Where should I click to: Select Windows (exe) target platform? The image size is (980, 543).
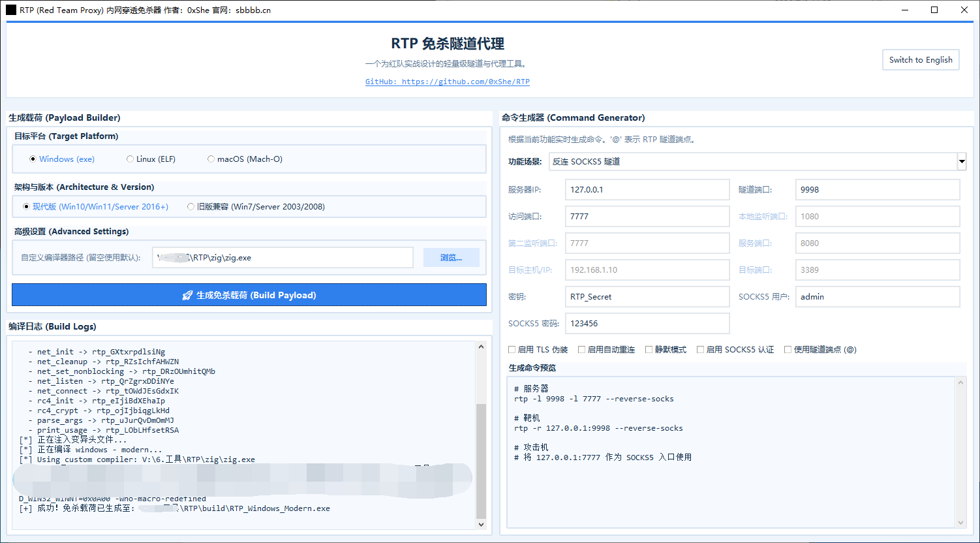coord(62,159)
